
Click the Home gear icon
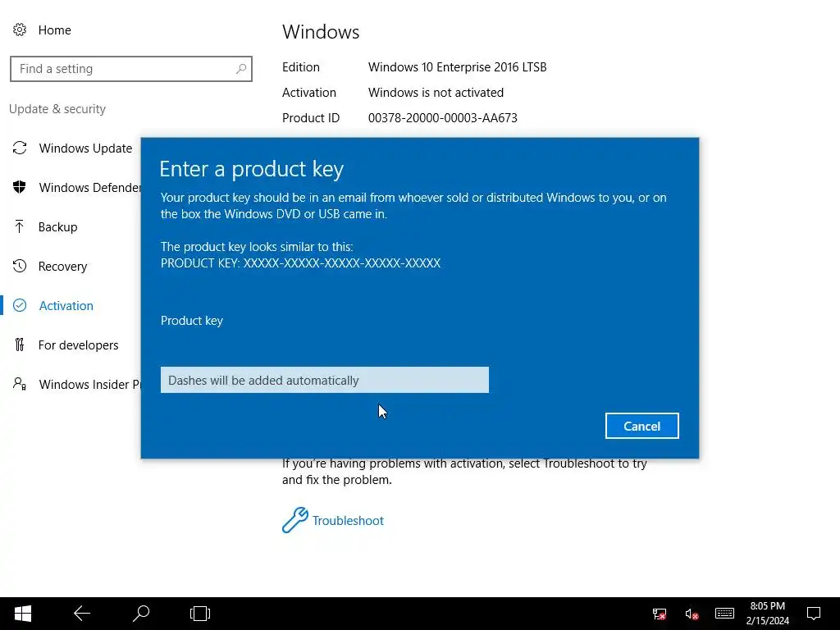pyautogui.click(x=20, y=30)
